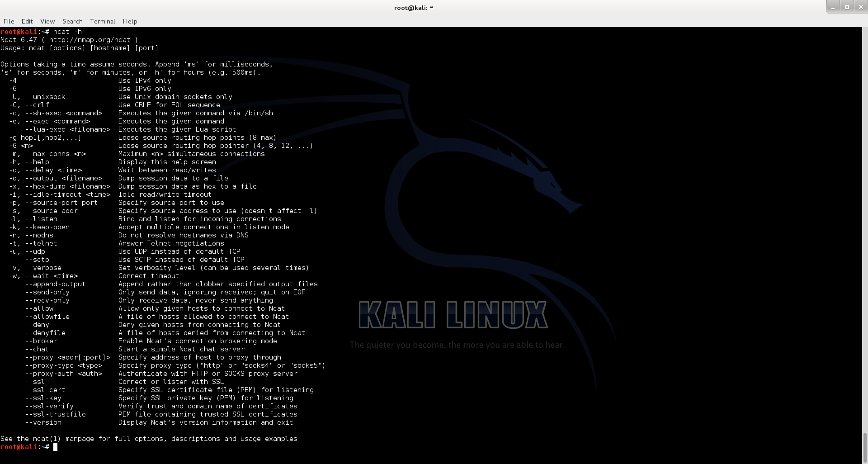Open the File menu
Image resolution: width=868 pixels, height=464 pixels.
(9, 21)
